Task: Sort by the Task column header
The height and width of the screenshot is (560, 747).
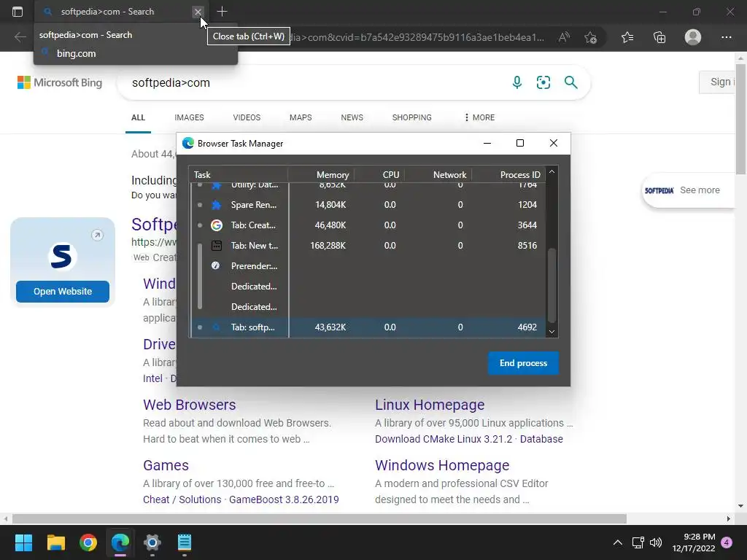Action: click(x=239, y=175)
